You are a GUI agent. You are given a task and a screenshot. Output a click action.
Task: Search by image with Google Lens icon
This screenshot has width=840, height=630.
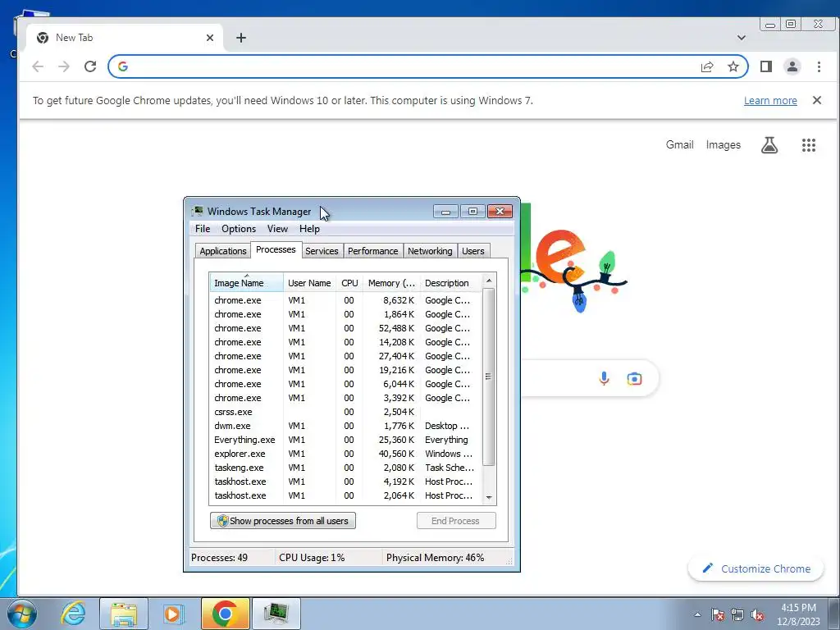coord(634,379)
